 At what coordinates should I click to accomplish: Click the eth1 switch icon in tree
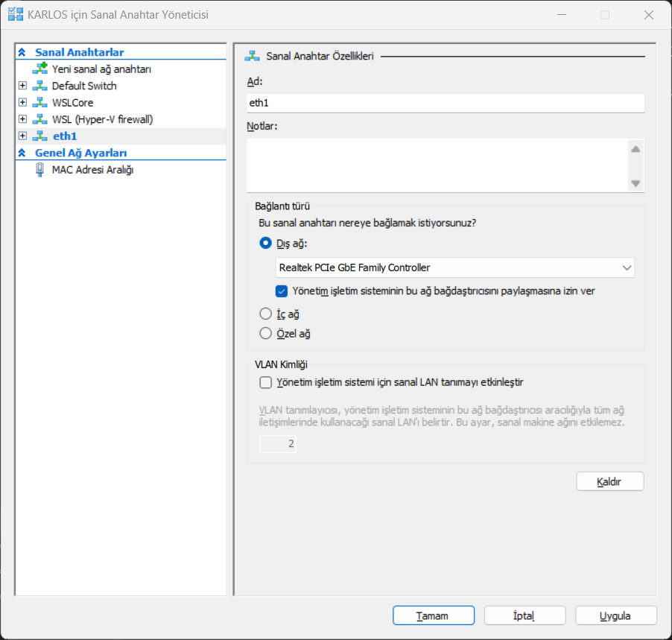point(39,136)
